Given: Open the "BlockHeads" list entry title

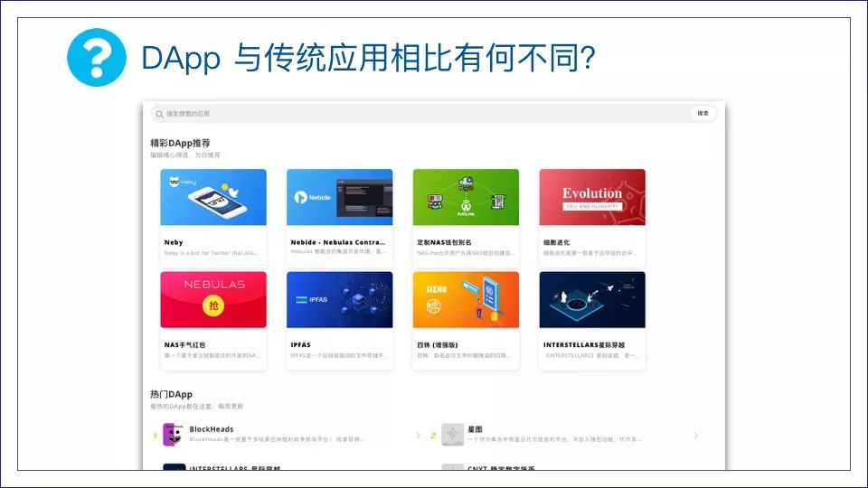Looking at the screenshot, I should coord(212,428).
